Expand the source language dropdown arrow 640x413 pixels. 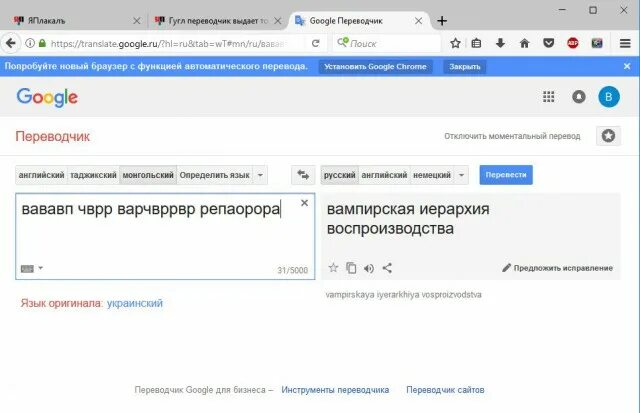coord(260,175)
